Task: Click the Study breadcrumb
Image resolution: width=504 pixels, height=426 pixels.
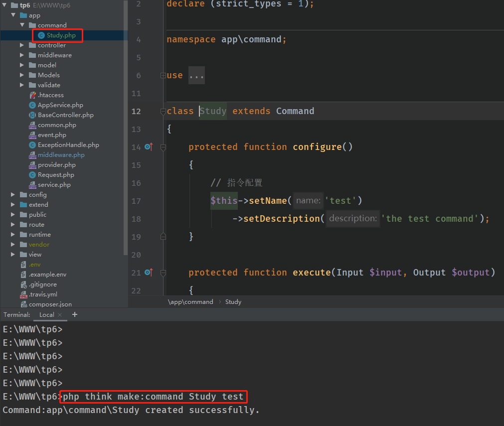Action: coord(233,302)
